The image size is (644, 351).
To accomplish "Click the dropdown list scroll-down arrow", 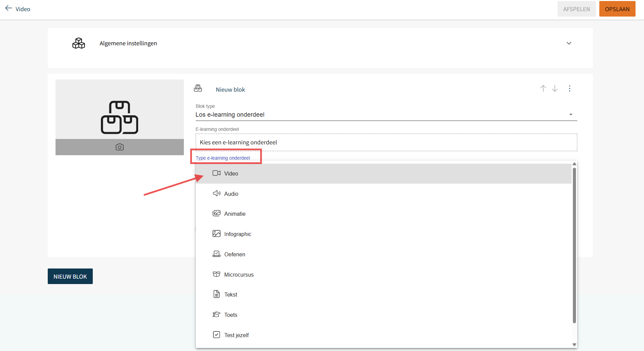I will click(574, 345).
